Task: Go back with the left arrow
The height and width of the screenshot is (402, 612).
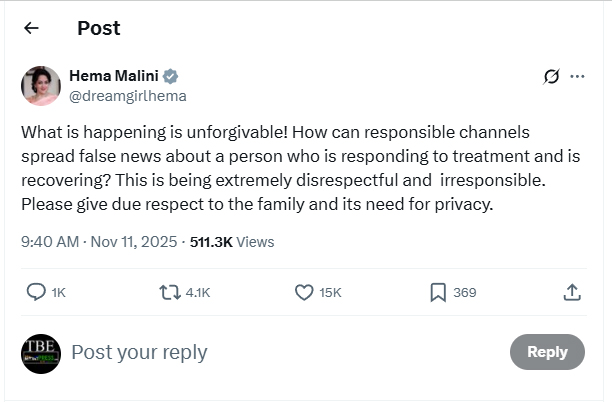Action: (31, 28)
